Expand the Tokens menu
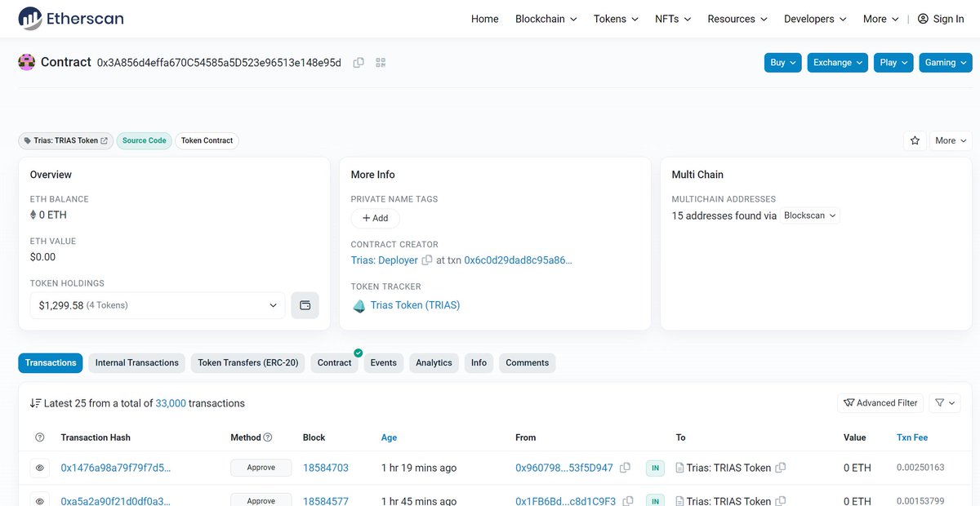980x506 pixels. pyautogui.click(x=616, y=19)
